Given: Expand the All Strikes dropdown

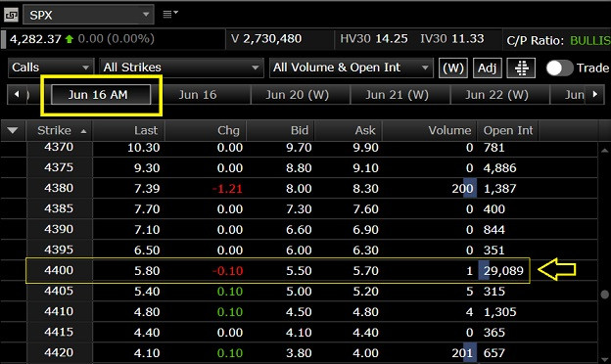Looking at the screenshot, I should (x=181, y=68).
